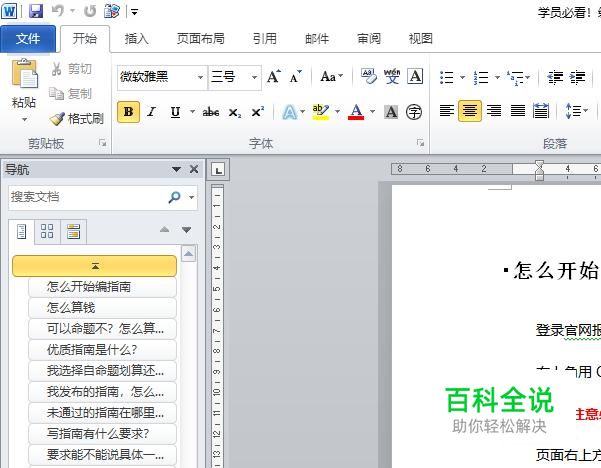Jump to top of document button
Screen dimensions: 601x468
click(x=95, y=266)
